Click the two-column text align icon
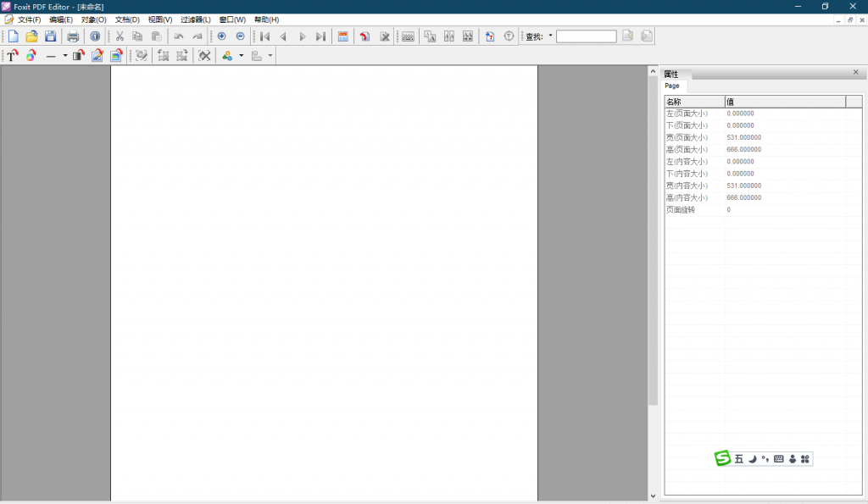 [449, 36]
